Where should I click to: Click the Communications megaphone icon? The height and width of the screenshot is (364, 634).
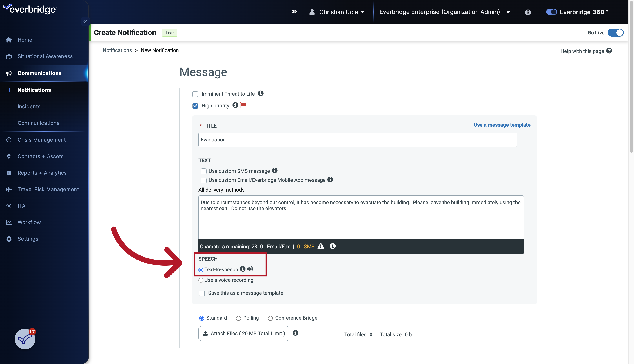pos(9,73)
